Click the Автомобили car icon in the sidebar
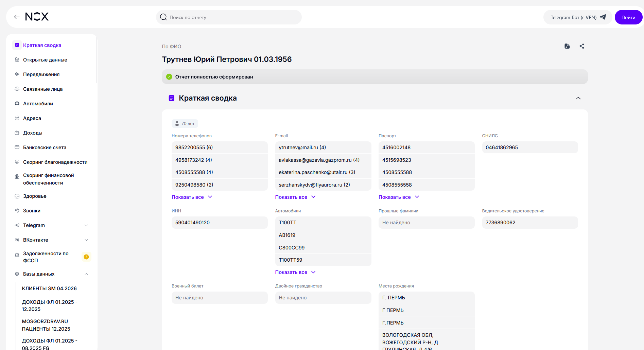644x350 pixels. pyautogui.click(x=17, y=104)
